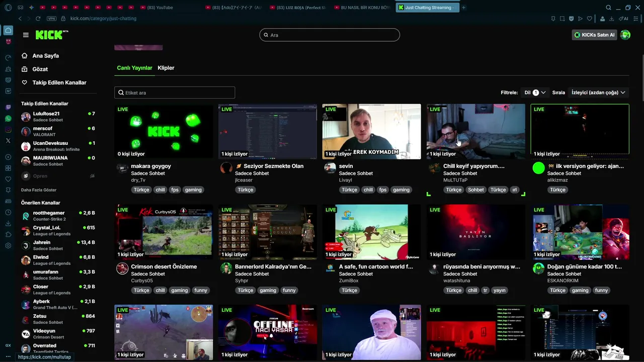This screenshot has width=644, height=362.
Task: Click the shield ad-blocker toolbar icon
Action: tap(571, 19)
